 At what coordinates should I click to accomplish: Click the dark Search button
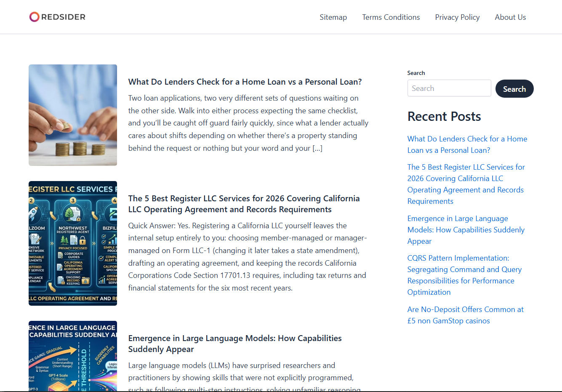(x=514, y=88)
